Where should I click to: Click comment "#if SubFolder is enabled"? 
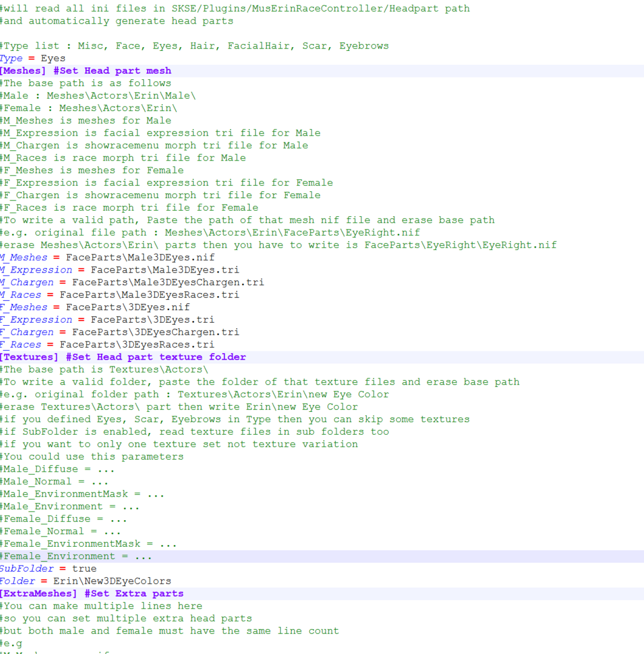point(194,432)
